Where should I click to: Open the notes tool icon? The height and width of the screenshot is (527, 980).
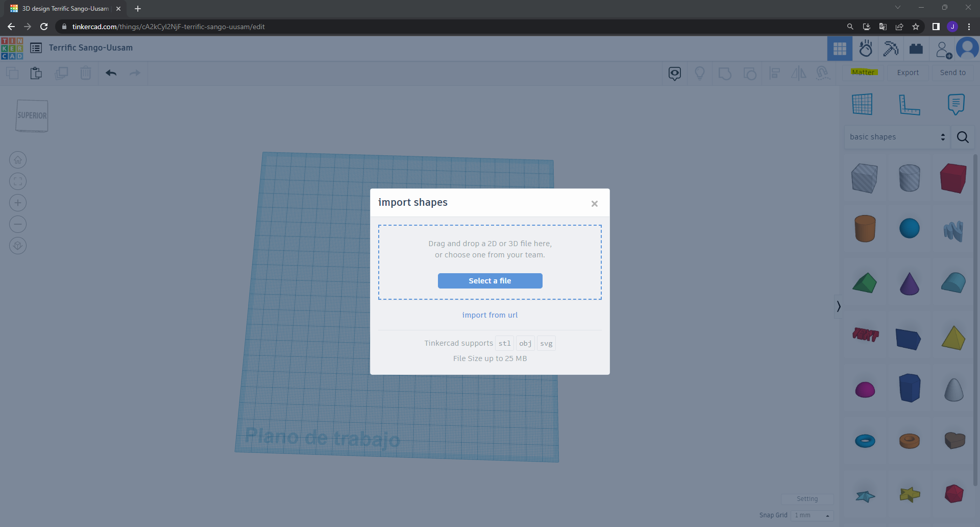coord(675,74)
